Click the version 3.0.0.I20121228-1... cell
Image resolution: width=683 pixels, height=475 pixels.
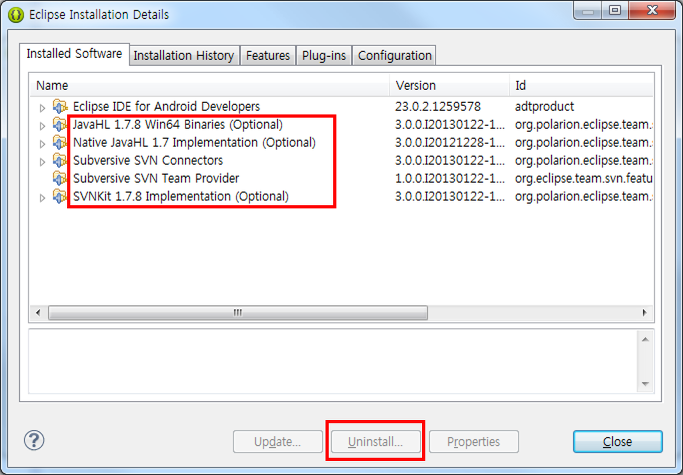[450, 142]
